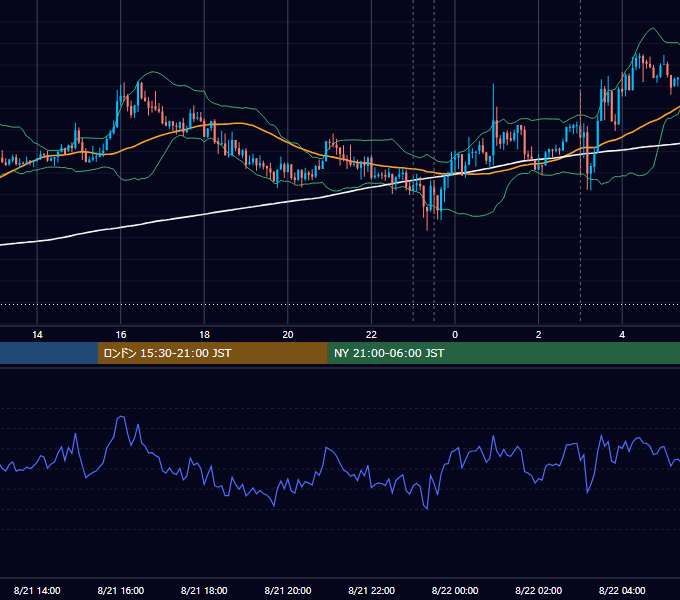The image size is (680, 600).
Task: Click the hour label 22 on time axis
Action: [371, 335]
